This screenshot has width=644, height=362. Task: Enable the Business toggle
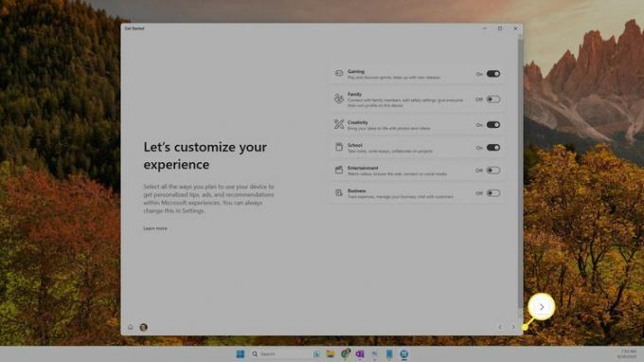pos(492,193)
